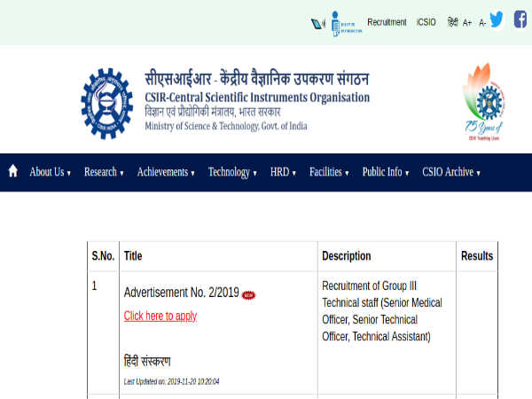
Task: Select the Public Info menu
Action: [386, 172]
